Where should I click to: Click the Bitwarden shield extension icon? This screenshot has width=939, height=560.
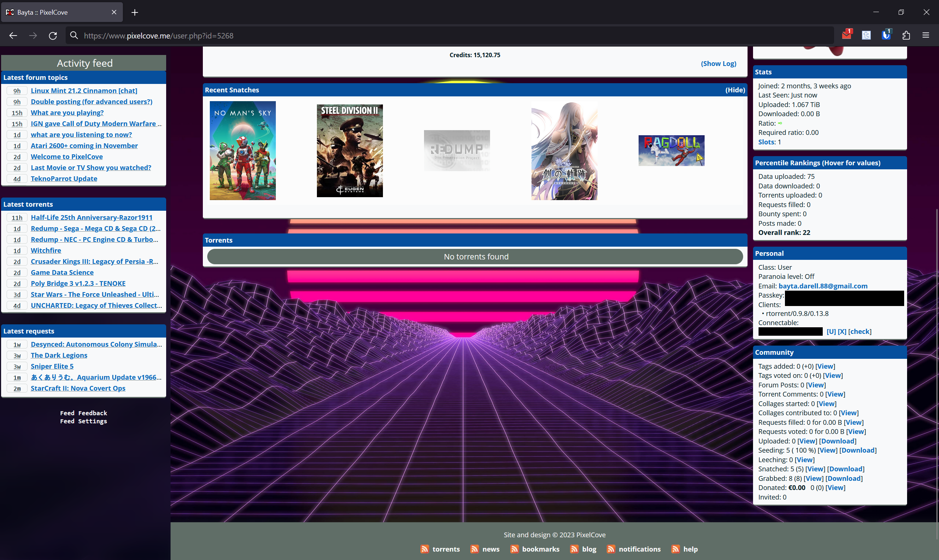pos(886,36)
